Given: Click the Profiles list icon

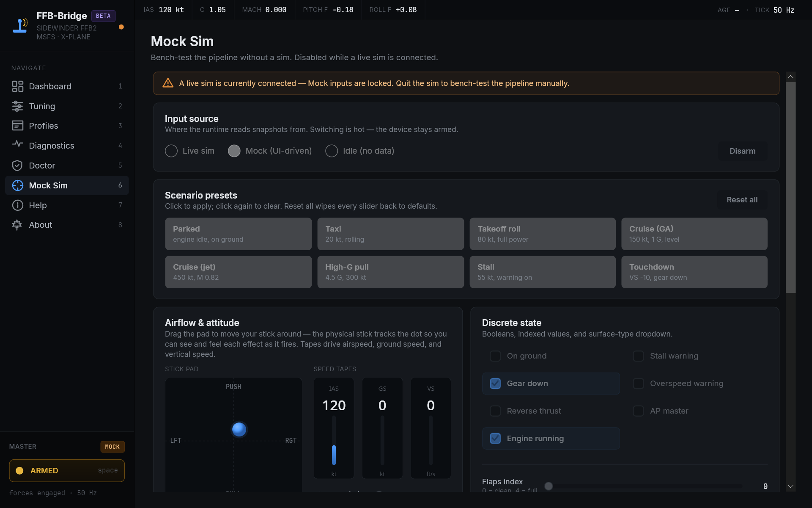Looking at the screenshot, I should [17, 126].
